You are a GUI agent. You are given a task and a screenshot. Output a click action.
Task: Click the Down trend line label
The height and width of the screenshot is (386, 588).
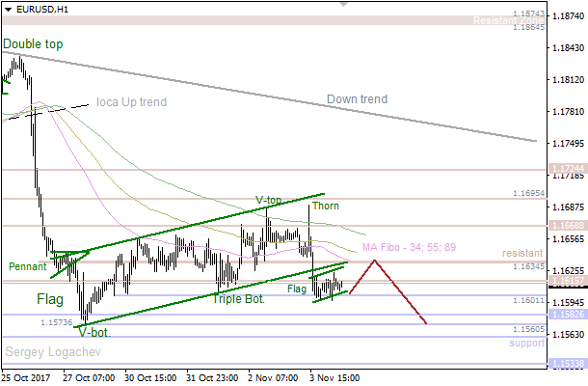pyautogui.click(x=357, y=98)
